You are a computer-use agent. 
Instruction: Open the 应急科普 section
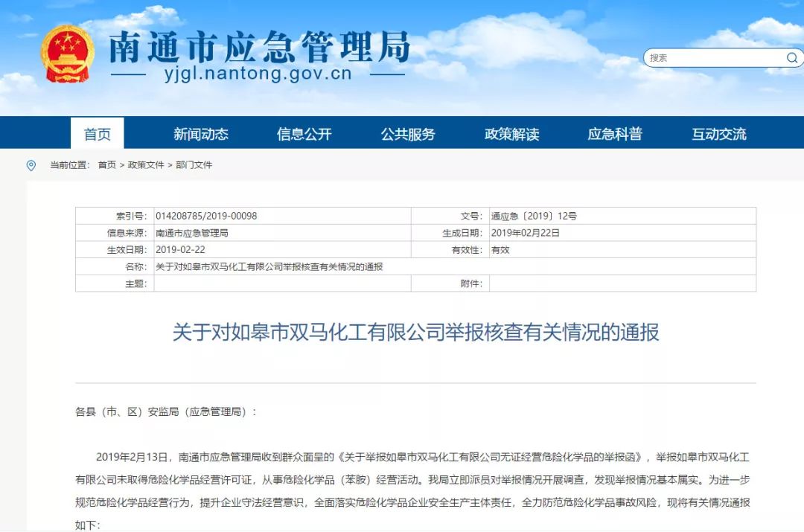(615, 132)
